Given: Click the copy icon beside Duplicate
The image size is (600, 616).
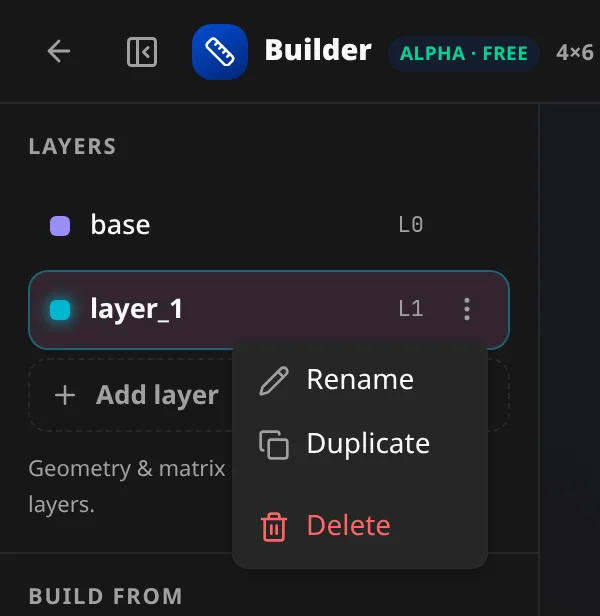Looking at the screenshot, I should click(274, 445).
